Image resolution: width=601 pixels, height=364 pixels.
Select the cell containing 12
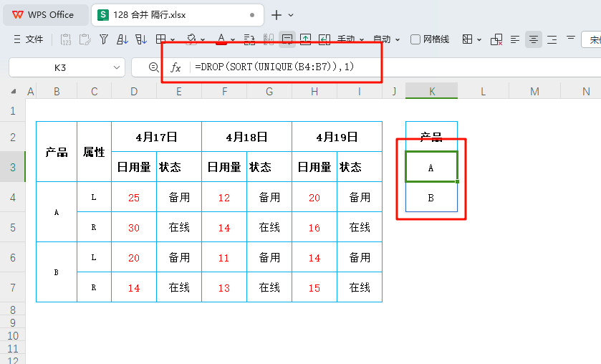tap(224, 197)
